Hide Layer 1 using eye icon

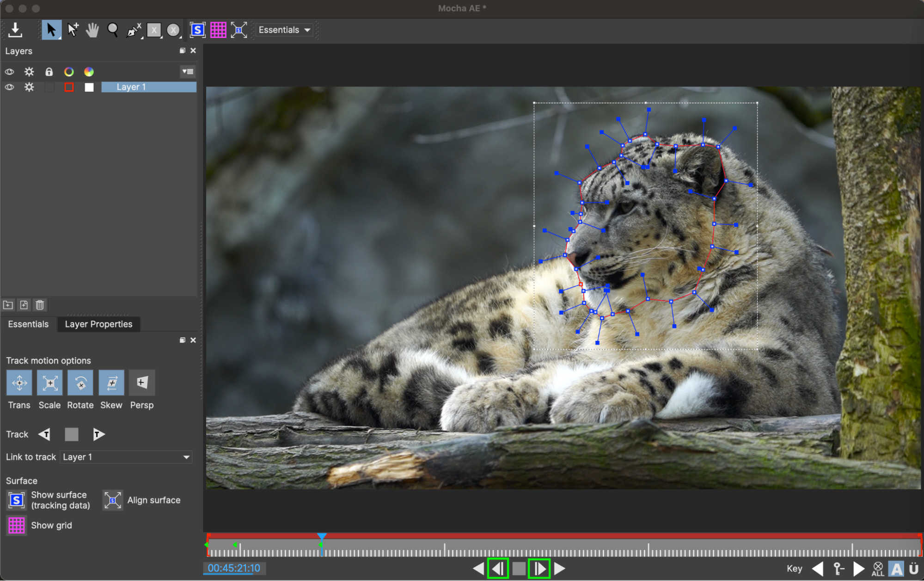click(x=9, y=87)
